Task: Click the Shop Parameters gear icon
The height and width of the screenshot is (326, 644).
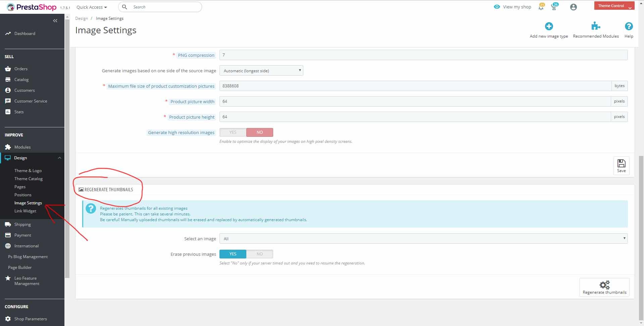Action: point(8,319)
